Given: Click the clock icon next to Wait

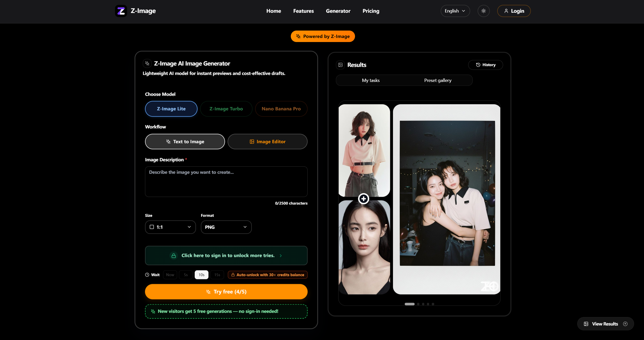Looking at the screenshot, I should pos(147,275).
